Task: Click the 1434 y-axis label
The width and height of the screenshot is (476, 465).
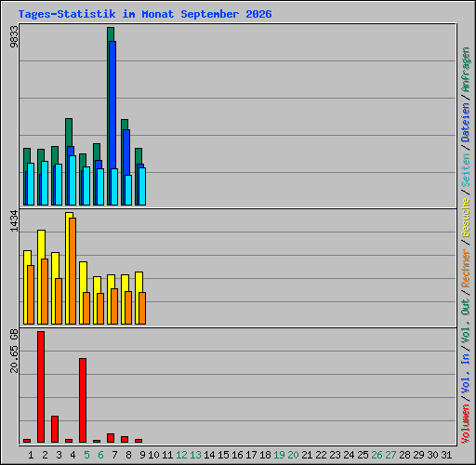Action: [x=14, y=221]
